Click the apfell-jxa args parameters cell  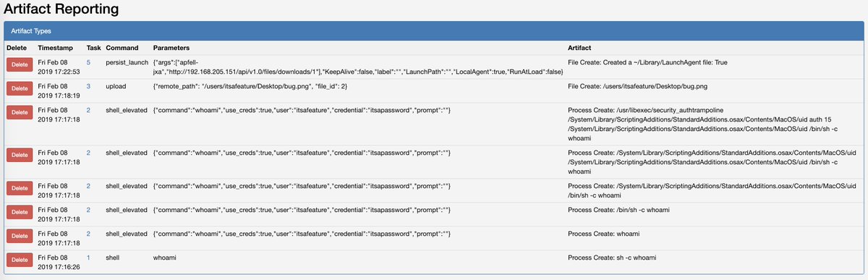pyautogui.click(x=359, y=67)
